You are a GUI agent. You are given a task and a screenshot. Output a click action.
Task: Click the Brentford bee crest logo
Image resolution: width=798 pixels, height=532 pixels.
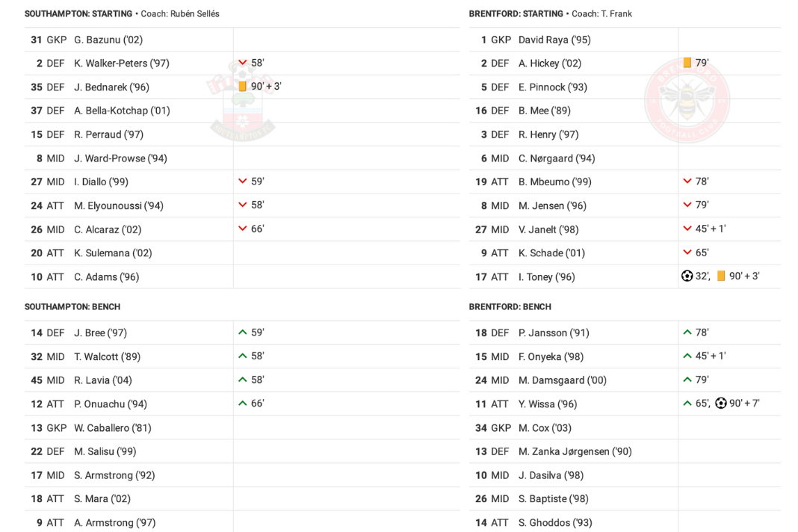pyautogui.click(x=687, y=100)
